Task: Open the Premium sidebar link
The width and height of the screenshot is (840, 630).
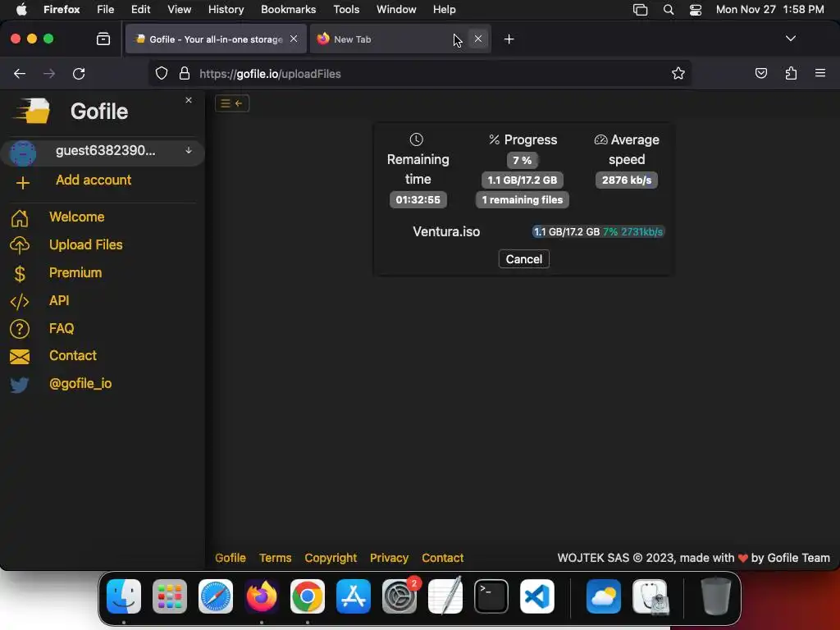Action: [75, 272]
